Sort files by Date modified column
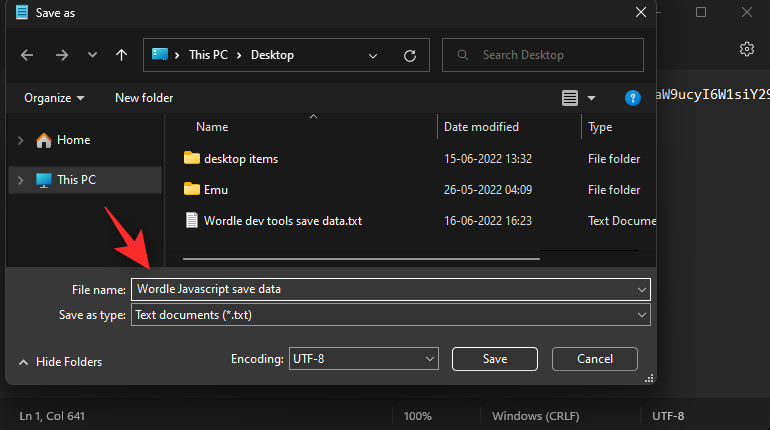 click(481, 127)
